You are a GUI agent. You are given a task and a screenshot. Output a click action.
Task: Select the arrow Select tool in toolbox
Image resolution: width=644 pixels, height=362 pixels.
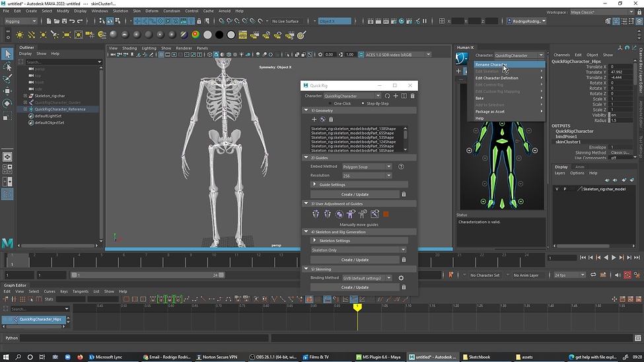pos(7,54)
